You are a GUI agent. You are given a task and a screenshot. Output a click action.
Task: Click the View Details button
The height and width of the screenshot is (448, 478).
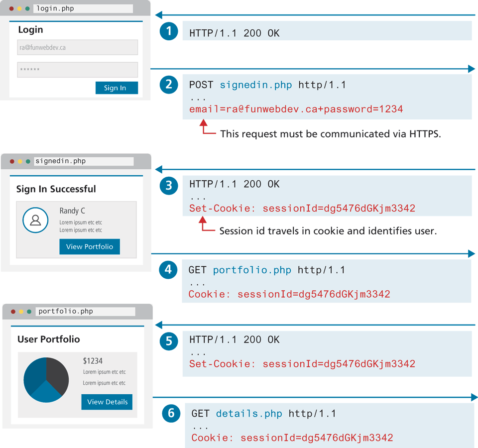107,402
